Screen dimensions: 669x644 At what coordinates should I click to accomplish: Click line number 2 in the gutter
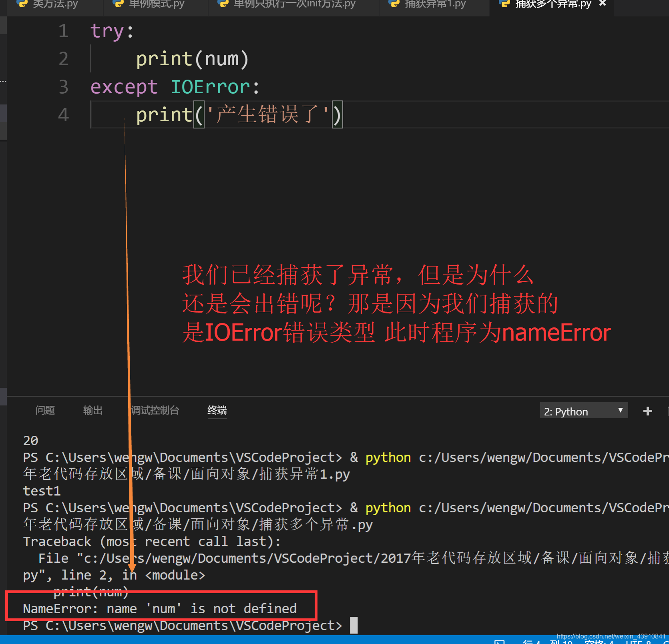63,59
